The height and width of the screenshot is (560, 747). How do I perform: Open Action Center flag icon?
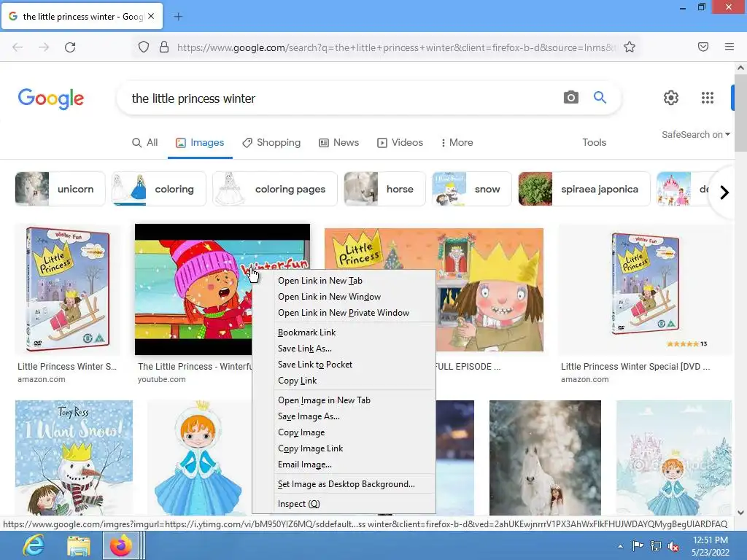[x=638, y=545]
